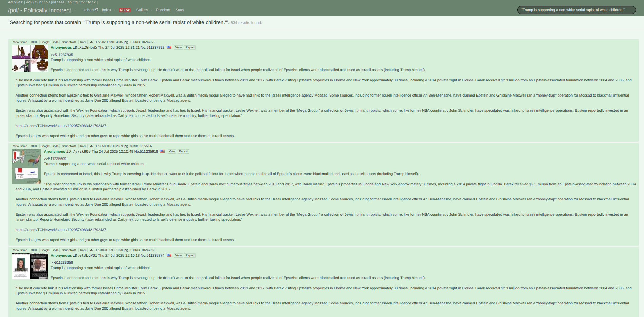The image size is (644, 317).
Task: Click poster ID XL2GHoW5
Action: coord(85,48)
